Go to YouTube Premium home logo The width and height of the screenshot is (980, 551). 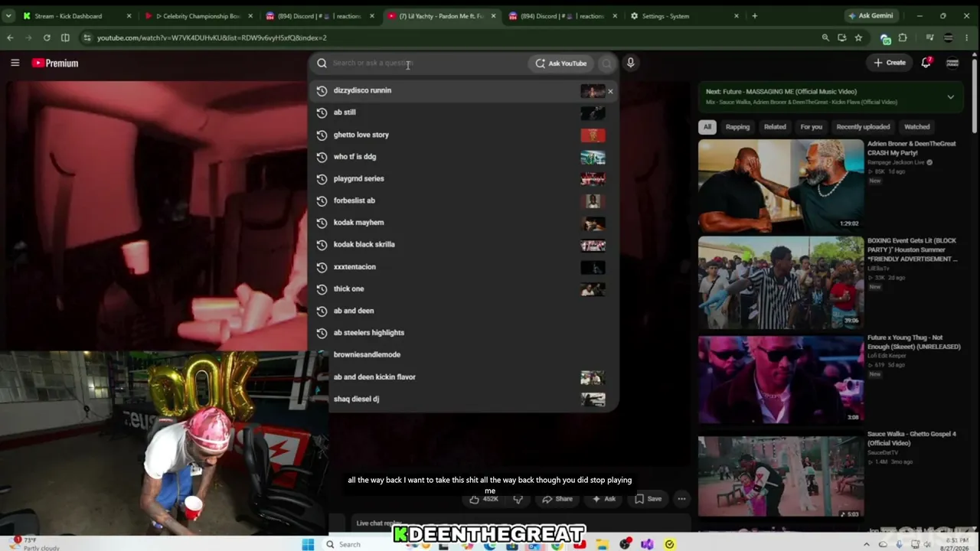[x=55, y=63]
